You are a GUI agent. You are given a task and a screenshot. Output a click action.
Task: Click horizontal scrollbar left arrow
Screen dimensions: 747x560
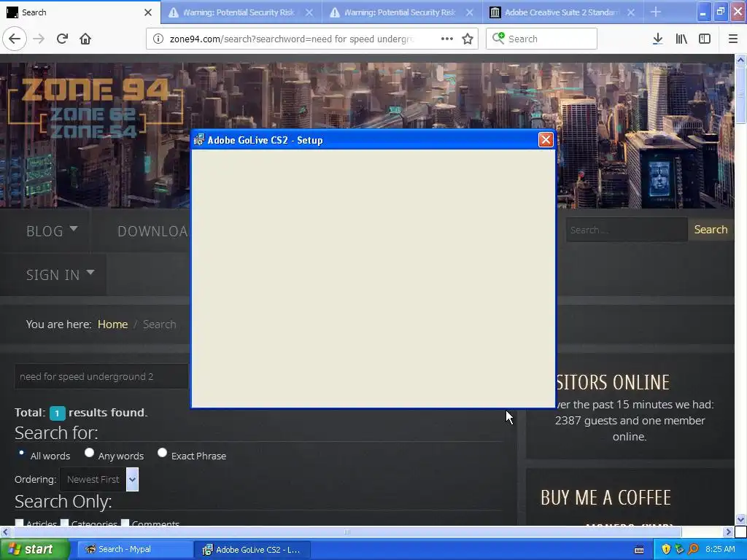[5, 532]
